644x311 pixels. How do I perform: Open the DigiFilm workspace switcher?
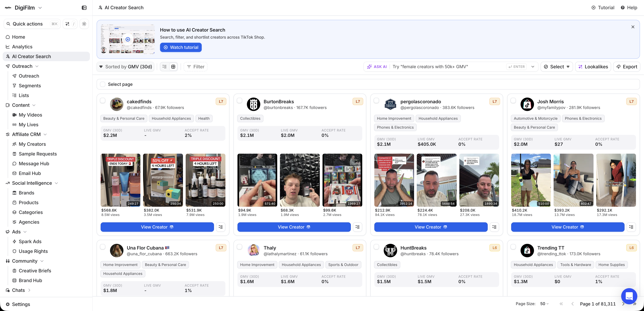(23, 8)
